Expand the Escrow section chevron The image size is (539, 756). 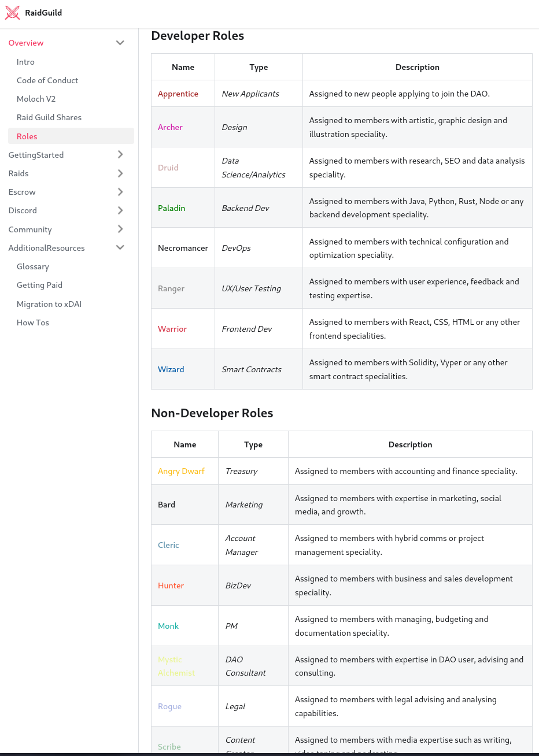point(120,192)
